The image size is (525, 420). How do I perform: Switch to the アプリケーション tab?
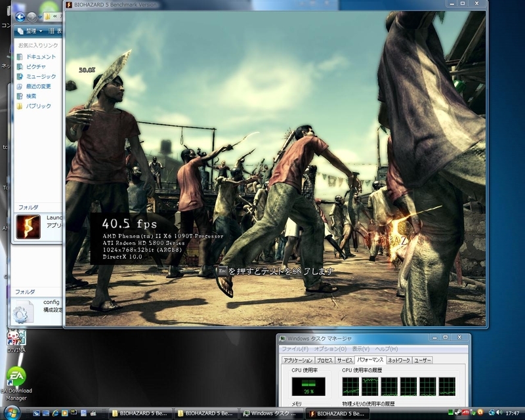[x=298, y=360]
